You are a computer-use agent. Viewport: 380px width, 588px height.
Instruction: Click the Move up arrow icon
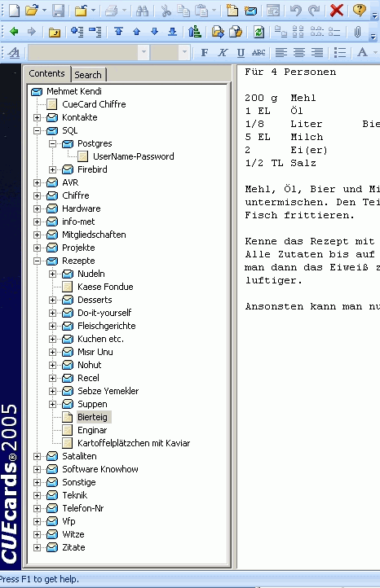point(137,32)
